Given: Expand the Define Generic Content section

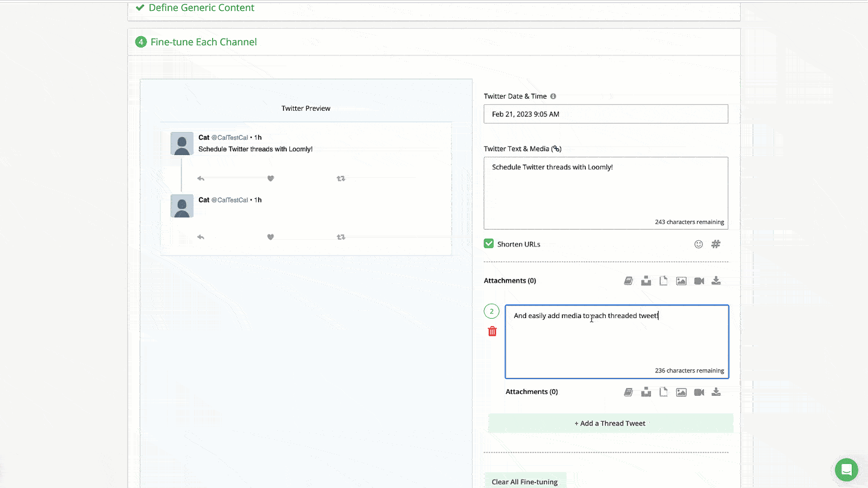Looking at the screenshot, I should [x=201, y=8].
